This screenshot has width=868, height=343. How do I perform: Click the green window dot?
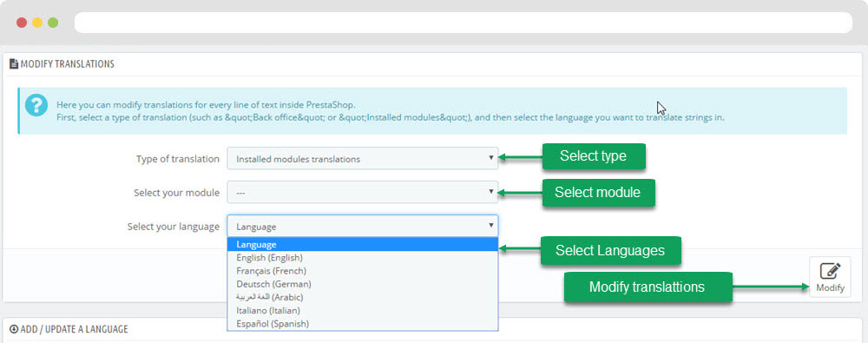pos(53,23)
